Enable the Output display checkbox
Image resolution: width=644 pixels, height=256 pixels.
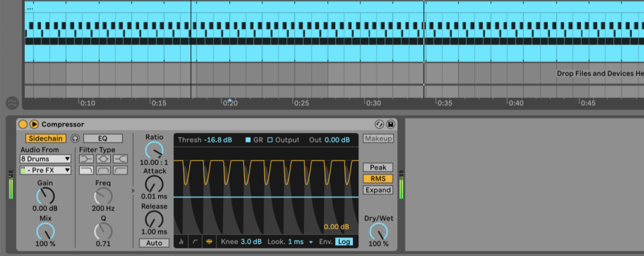point(270,140)
